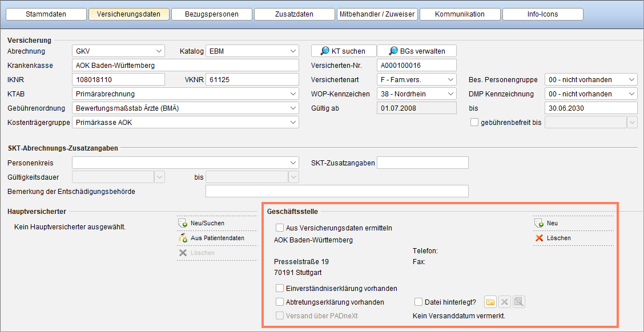644x332 pixels.
Task: Switch to Stammdaten tab
Action: 46,14
